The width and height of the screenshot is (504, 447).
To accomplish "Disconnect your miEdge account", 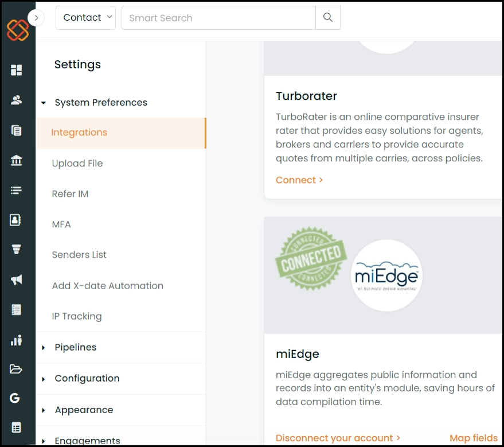I will (x=335, y=438).
